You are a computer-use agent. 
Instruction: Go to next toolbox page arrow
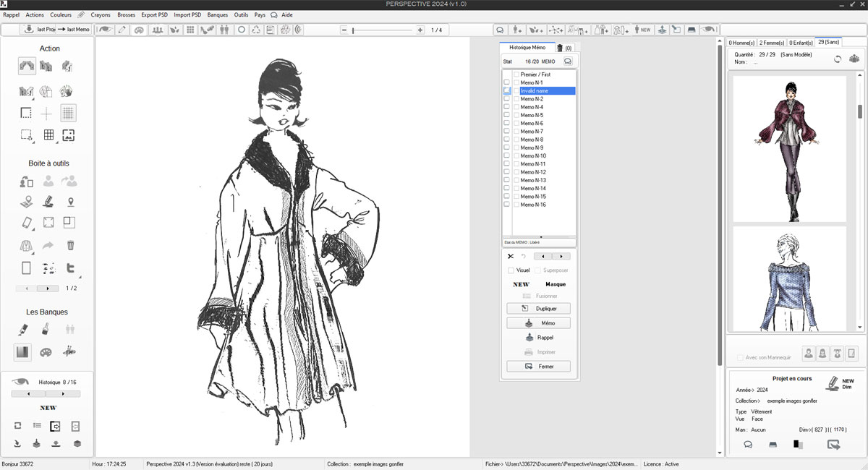click(x=48, y=289)
